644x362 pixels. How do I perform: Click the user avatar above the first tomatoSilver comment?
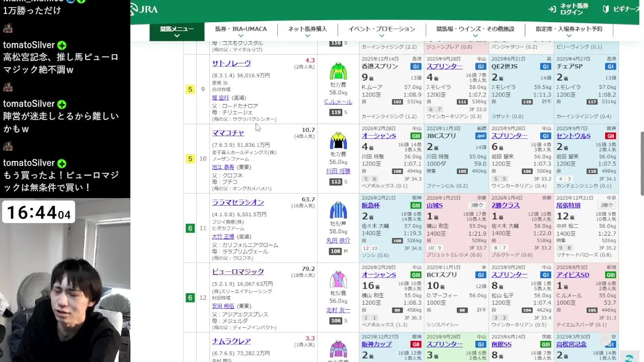pos(8,28)
